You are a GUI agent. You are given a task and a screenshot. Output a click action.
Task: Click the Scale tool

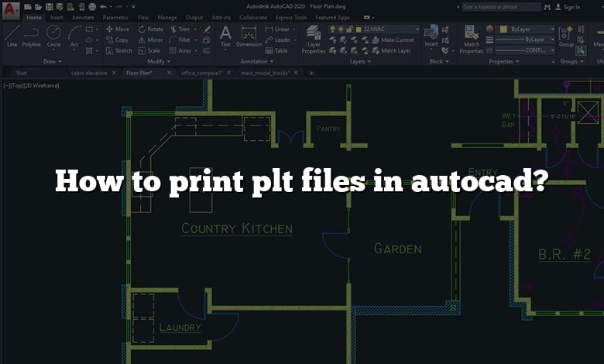(x=149, y=50)
